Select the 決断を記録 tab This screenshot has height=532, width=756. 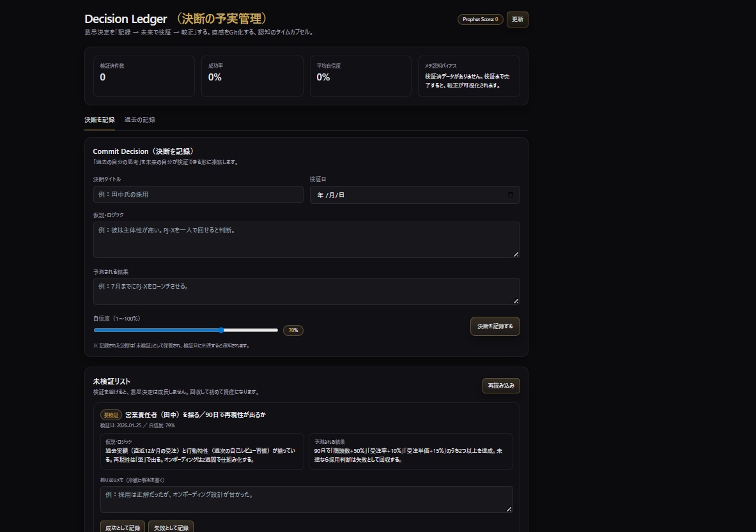(x=99, y=119)
